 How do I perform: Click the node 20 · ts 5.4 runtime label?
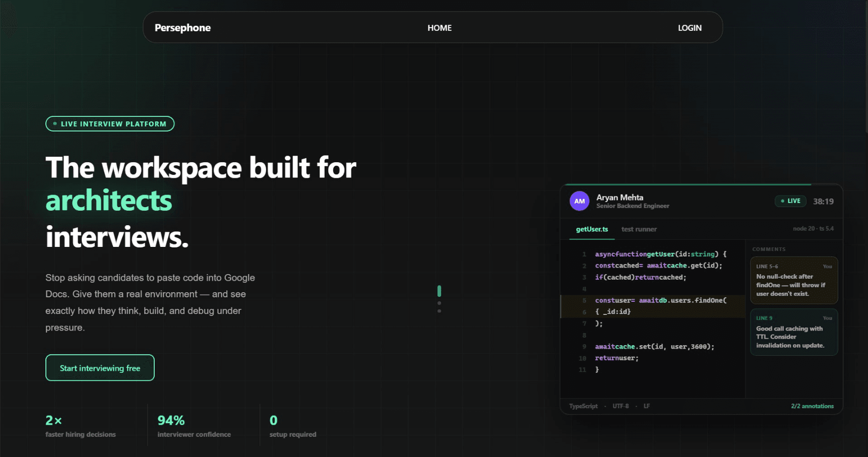[x=813, y=229]
